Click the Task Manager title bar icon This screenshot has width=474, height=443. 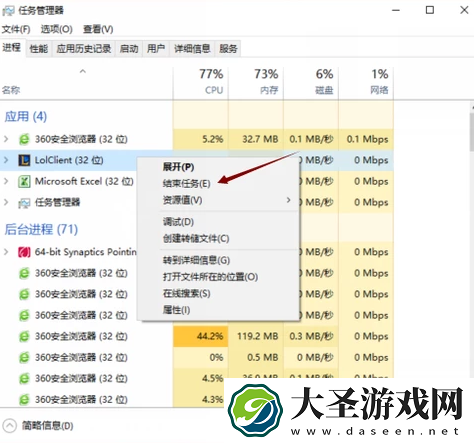coord(8,11)
